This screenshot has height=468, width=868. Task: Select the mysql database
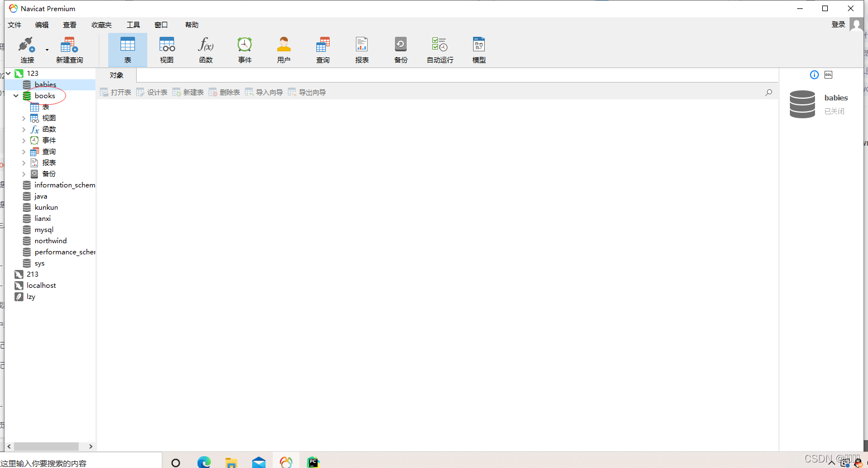[44, 230]
